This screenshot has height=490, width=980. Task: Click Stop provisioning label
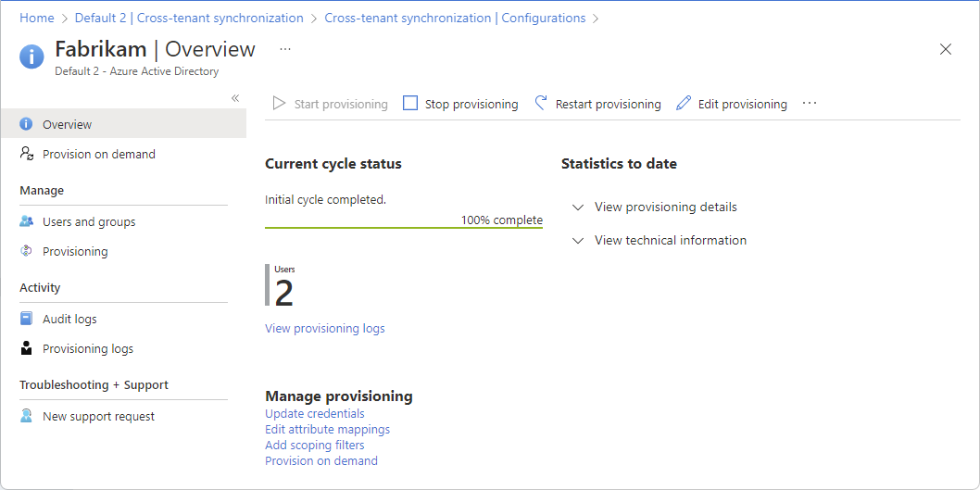pos(471,105)
